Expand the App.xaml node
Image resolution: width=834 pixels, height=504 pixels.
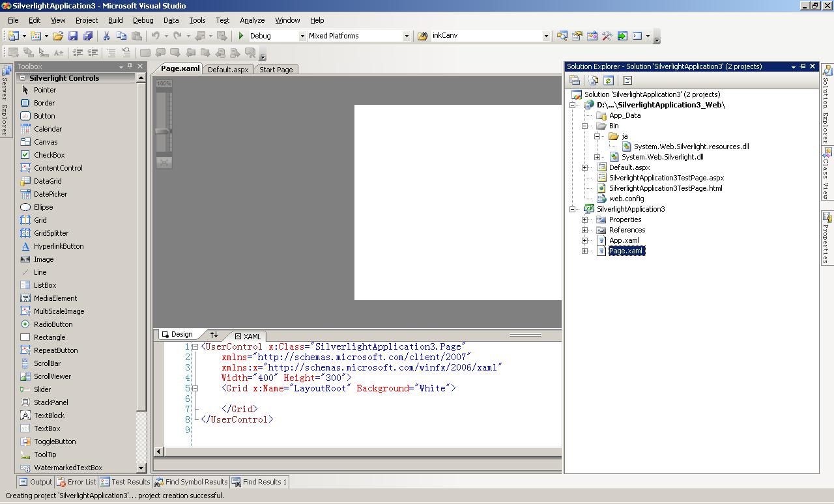(x=584, y=240)
